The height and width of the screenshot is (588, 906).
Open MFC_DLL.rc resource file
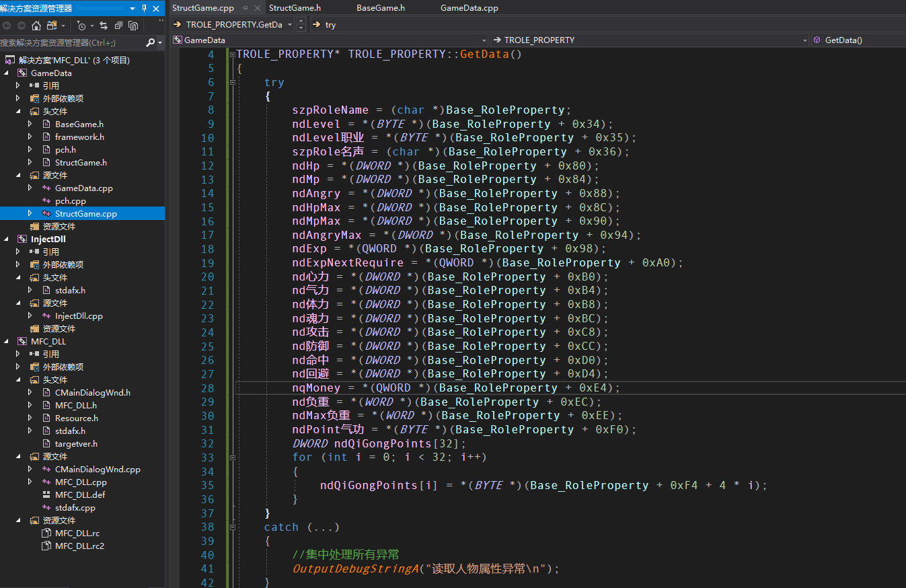pyautogui.click(x=77, y=533)
